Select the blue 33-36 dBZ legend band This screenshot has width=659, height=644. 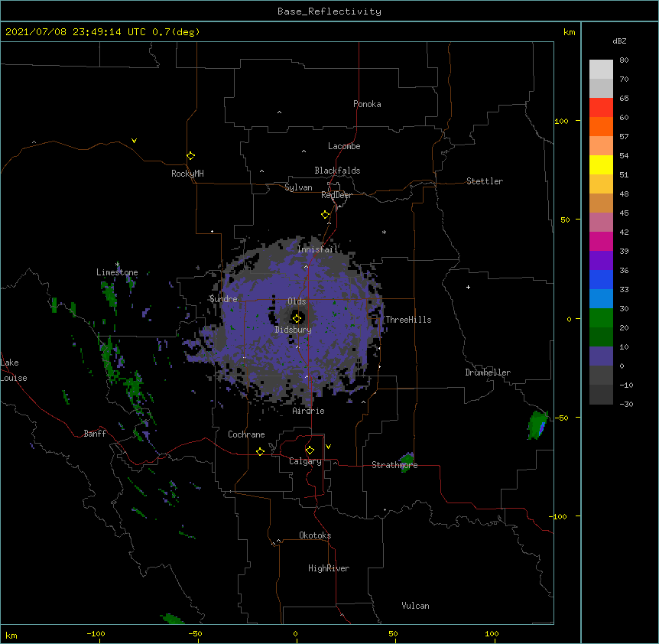click(601, 279)
